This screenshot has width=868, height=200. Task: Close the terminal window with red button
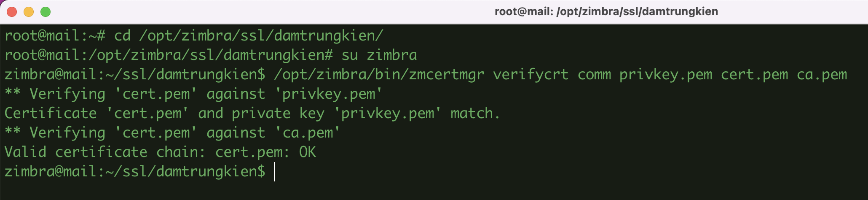point(12,12)
